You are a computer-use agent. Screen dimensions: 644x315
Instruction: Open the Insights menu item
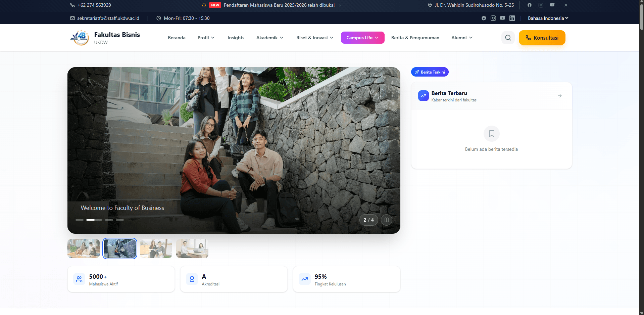coord(236,38)
